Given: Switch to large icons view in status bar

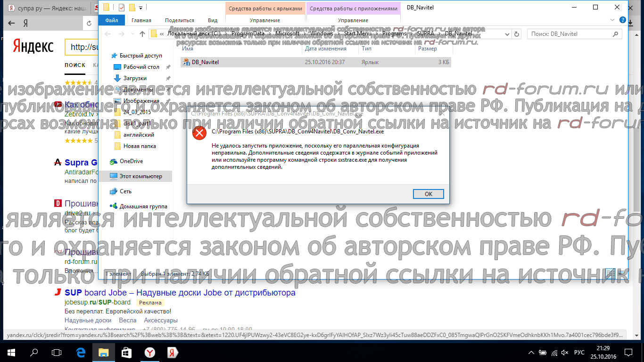Looking at the screenshot, I should (620, 273).
